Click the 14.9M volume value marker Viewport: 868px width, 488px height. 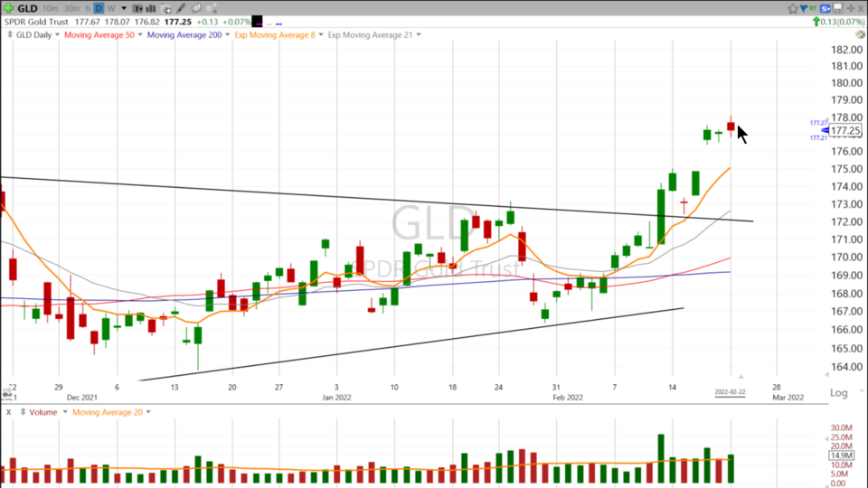click(841, 455)
